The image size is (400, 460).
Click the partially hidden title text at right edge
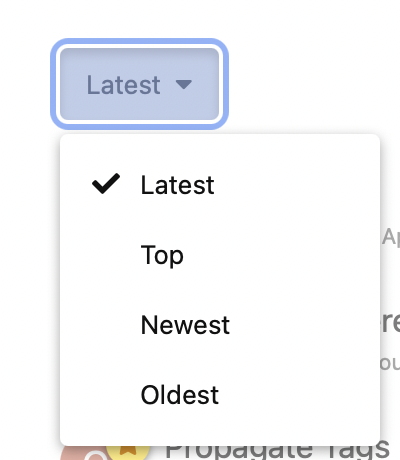coord(390,323)
